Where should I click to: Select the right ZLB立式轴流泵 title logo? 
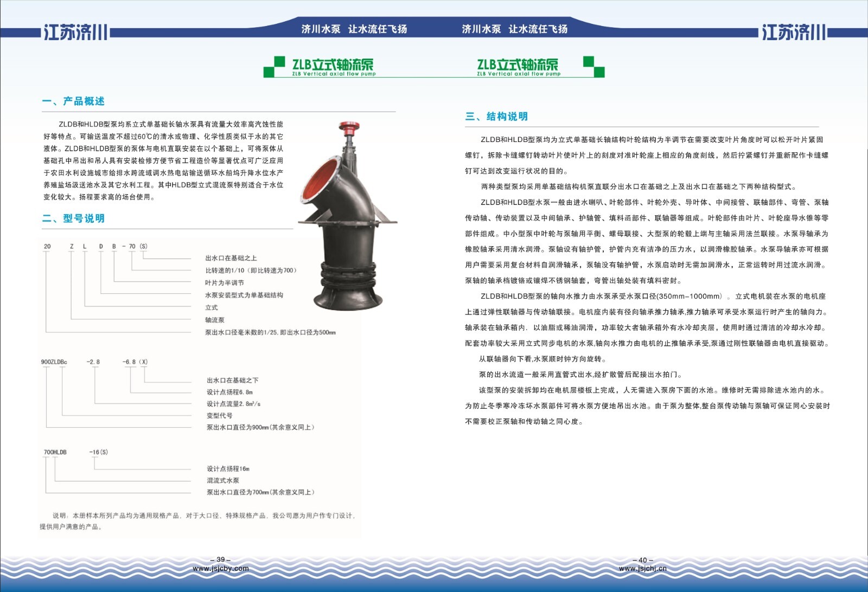[x=518, y=67]
